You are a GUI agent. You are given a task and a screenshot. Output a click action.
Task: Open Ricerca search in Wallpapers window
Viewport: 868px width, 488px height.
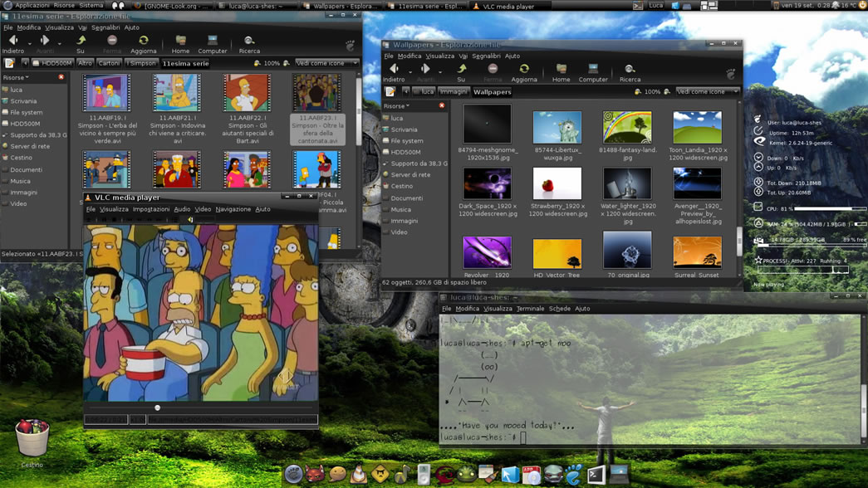click(x=630, y=72)
